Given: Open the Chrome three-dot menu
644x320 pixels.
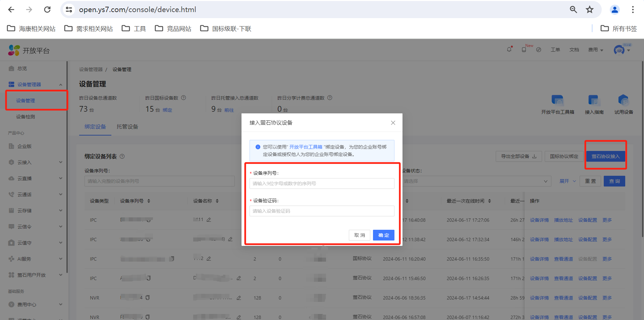Looking at the screenshot, I should 633,10.
